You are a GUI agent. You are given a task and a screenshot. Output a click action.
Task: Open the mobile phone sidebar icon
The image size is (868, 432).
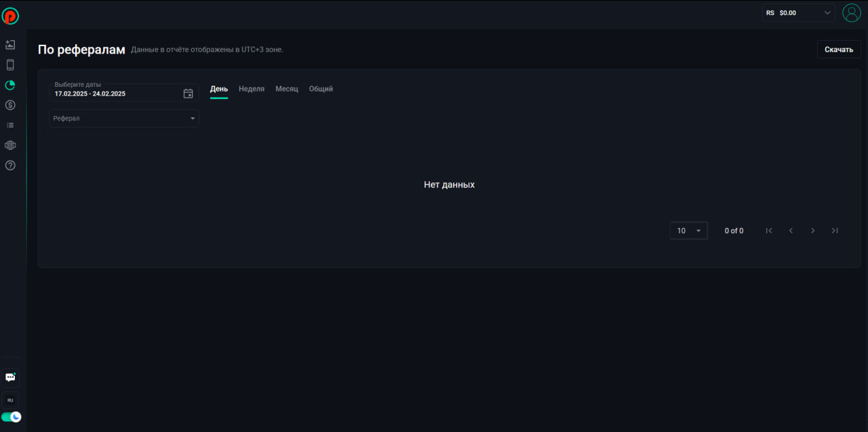click(10, 65)
